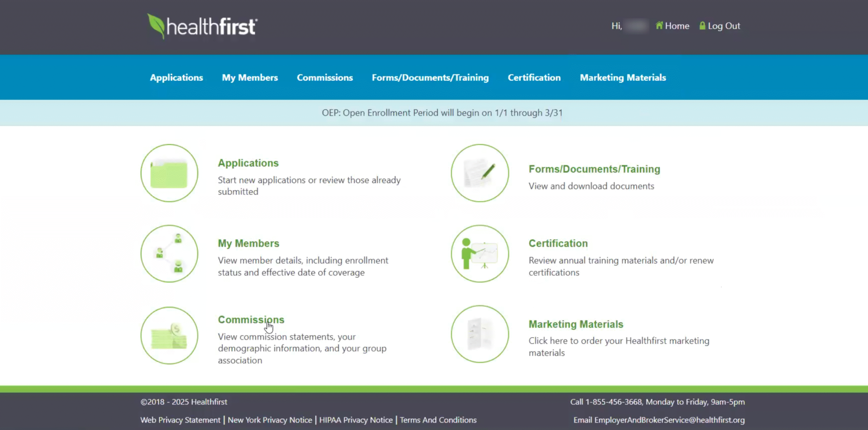
Task: Click the 'View member details' description text
Action: click(x=303, y=266)
